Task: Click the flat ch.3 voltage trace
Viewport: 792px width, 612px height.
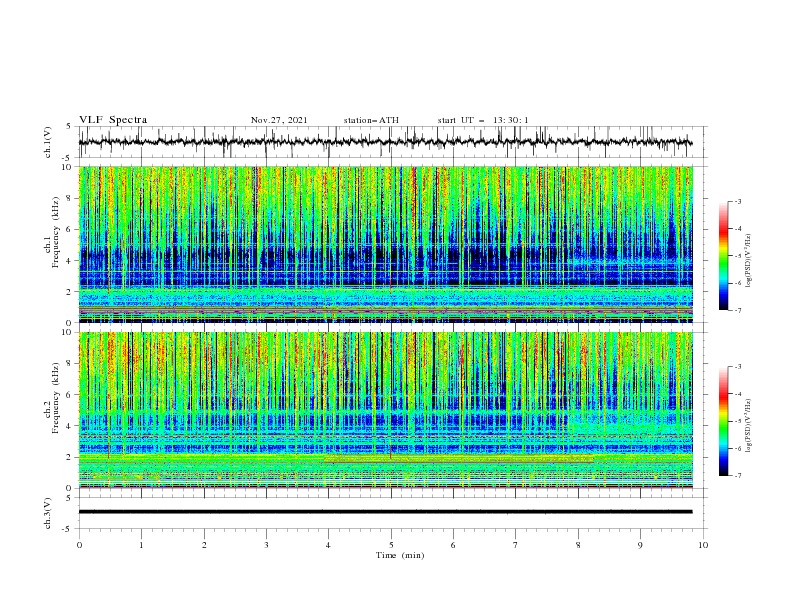Action: point(385,512)
